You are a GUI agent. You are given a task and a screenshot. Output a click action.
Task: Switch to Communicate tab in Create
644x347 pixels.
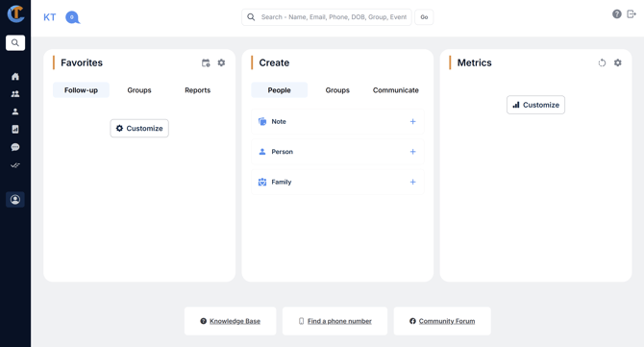coord(396,90)
